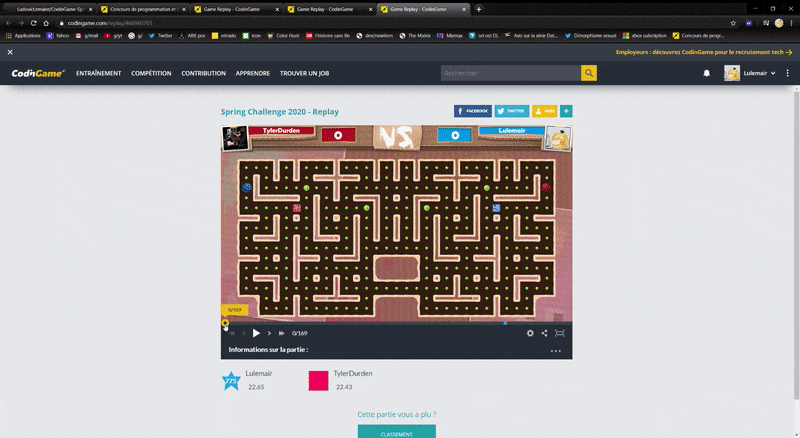Open site vertical dots menu
Viewport: 800px width, 438px height.
point(788,73)
